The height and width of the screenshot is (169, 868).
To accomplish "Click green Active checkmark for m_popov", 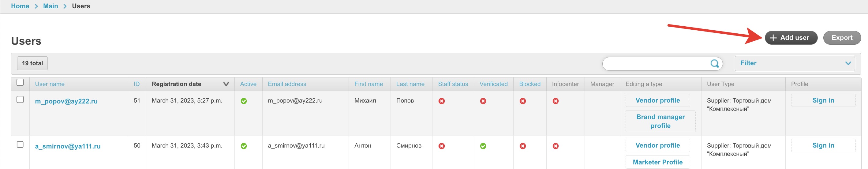I will [244, 101].
